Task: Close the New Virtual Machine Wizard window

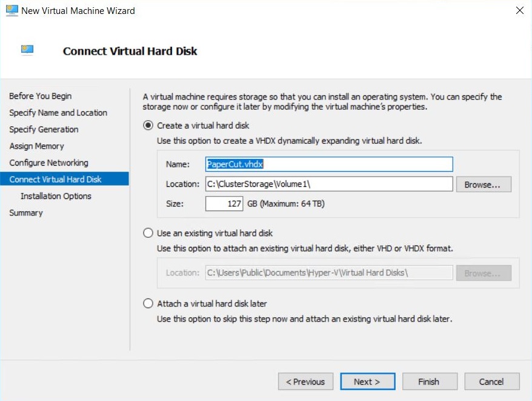Action: click(519, 10)
